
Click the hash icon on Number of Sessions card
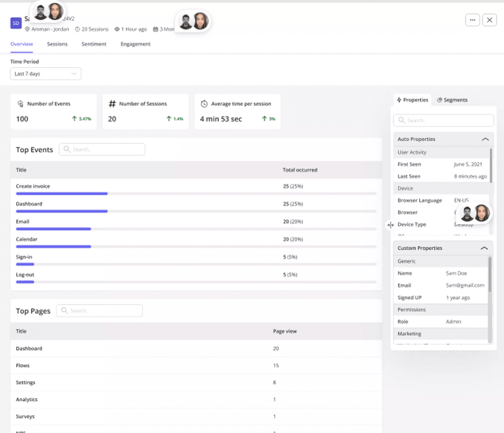coord(112,103)
